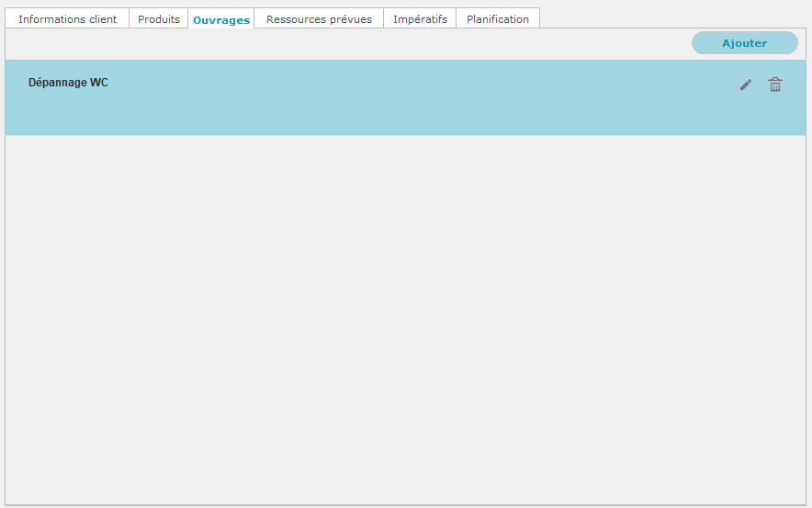View the constraints tab Impératifs

(x=420, y=19)
